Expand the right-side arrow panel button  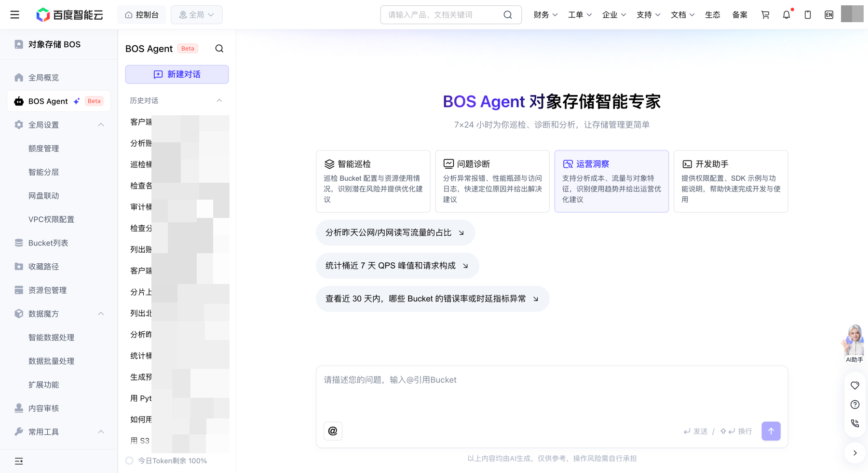pyautogui.click(x=855, y=453)
